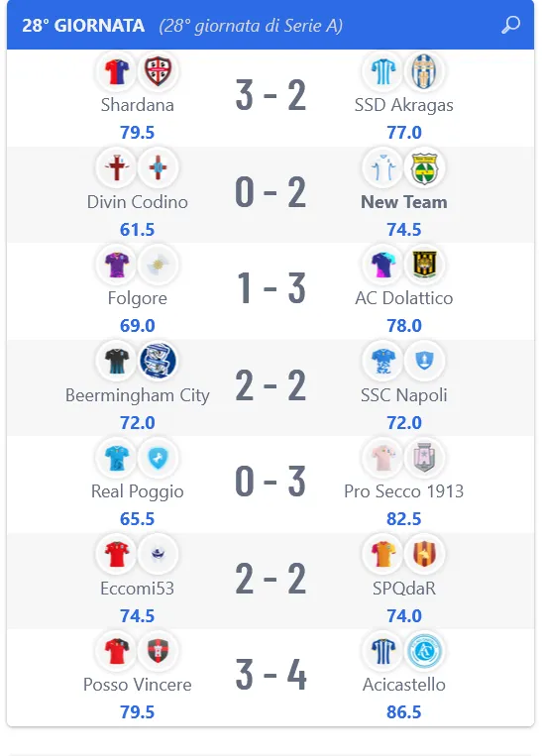Image resolution: width=542 pixels, height=756 pixels.
Task: Click Acicastello's 86.5 points total
Action: [404, 712]
